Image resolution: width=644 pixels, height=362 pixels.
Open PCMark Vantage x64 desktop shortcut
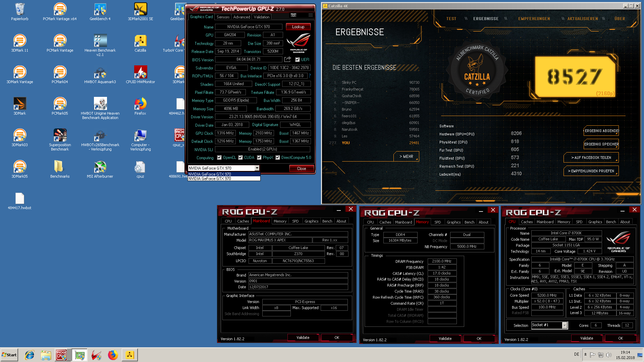[x=60, y=12]
